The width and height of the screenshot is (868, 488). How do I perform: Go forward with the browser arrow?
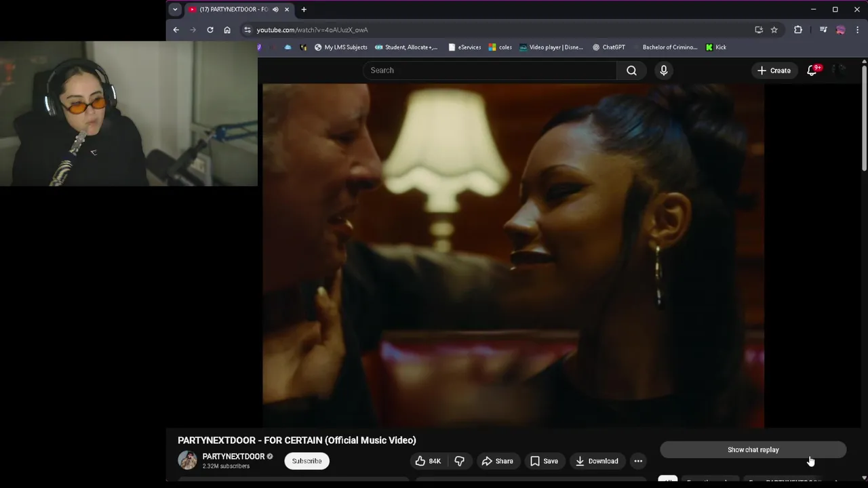coord(193,30)
